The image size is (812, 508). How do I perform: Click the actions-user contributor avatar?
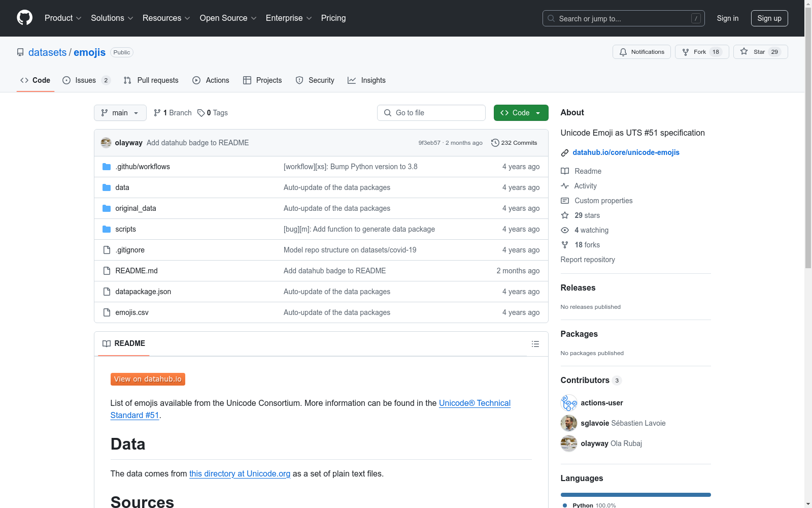click(569, 403)
